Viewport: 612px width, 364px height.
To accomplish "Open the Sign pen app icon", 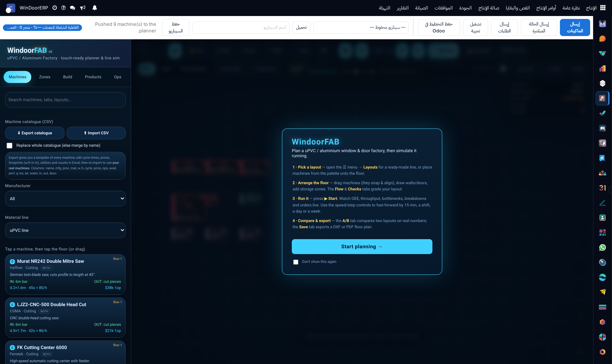I will click(602, 203).
